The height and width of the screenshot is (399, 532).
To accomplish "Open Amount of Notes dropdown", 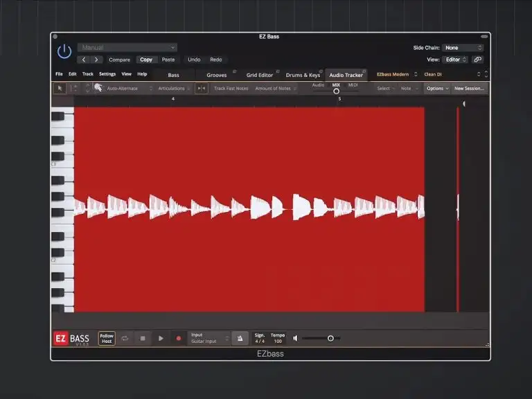I will click(276, 88).
